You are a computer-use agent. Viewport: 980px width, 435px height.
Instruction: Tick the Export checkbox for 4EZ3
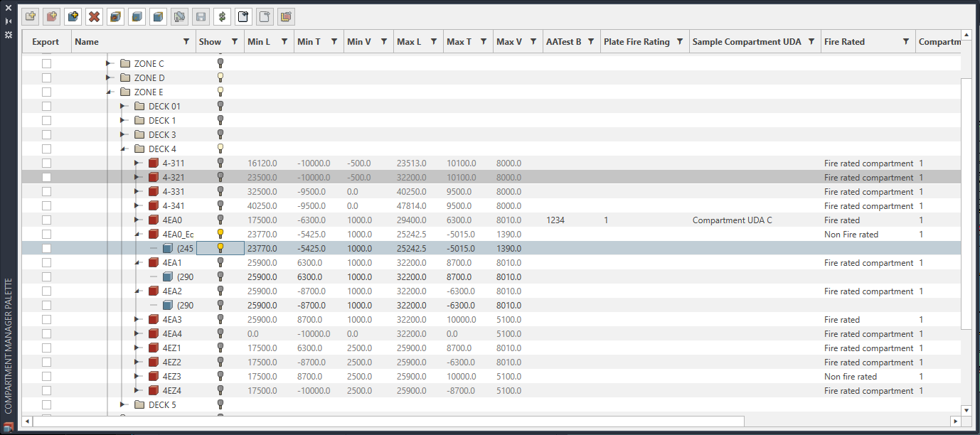46,376
